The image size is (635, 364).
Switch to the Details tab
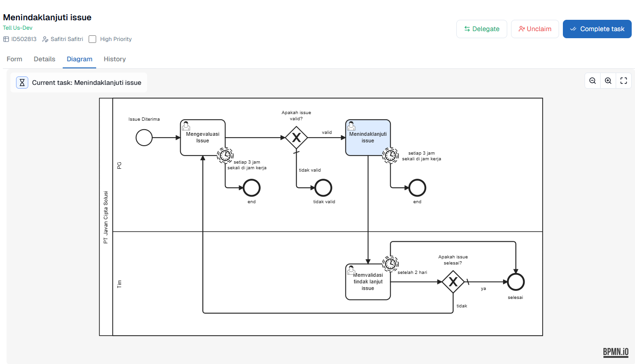coord(44,59)
